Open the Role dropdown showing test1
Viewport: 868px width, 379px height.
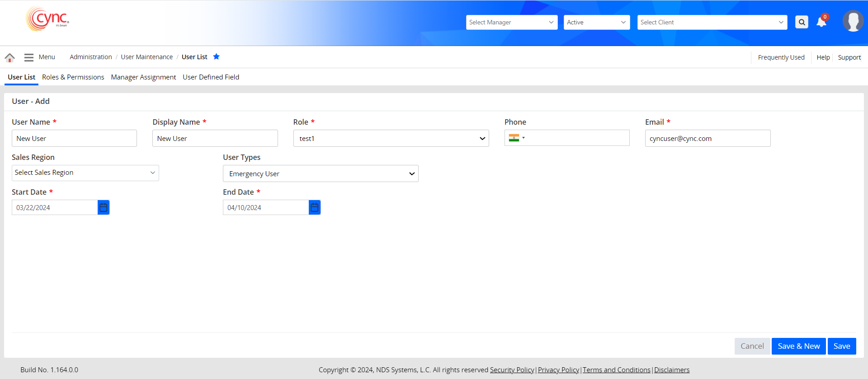391,138
